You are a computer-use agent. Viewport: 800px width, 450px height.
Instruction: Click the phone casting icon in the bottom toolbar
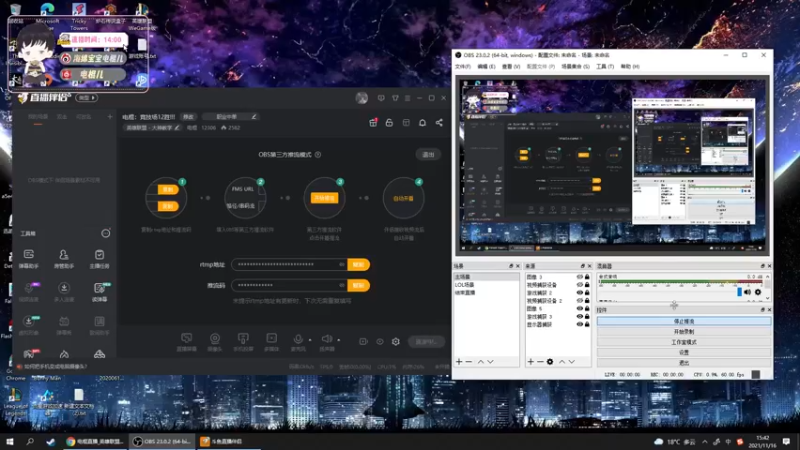243,338
